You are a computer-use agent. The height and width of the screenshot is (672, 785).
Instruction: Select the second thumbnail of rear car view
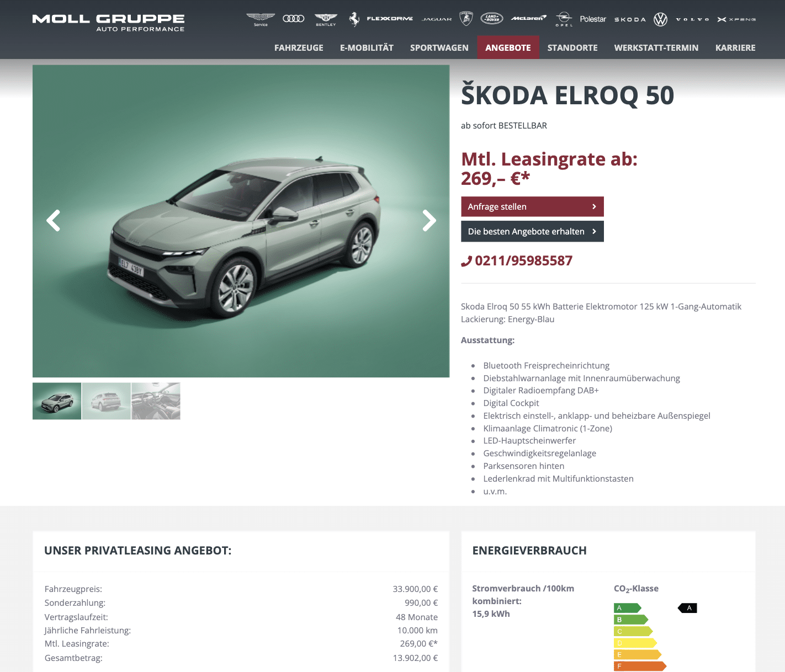click(x=107, y=401)
